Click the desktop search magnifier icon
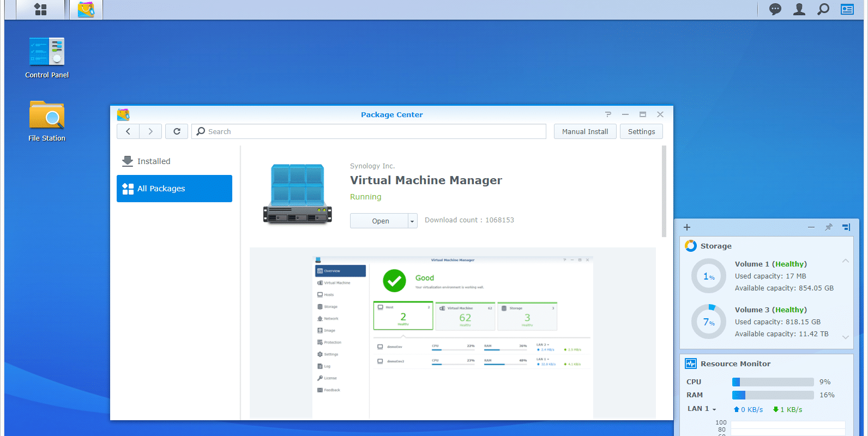 pos(823,9)
